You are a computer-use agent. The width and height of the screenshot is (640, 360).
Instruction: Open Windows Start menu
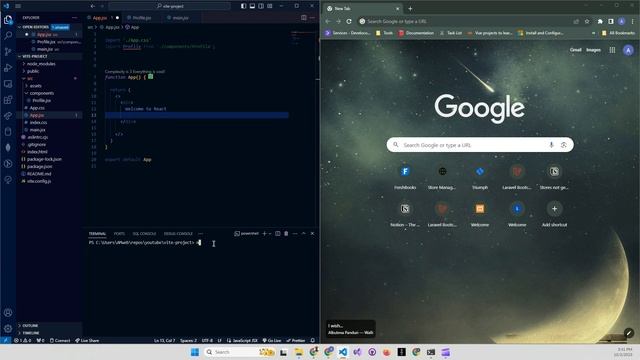195,352
